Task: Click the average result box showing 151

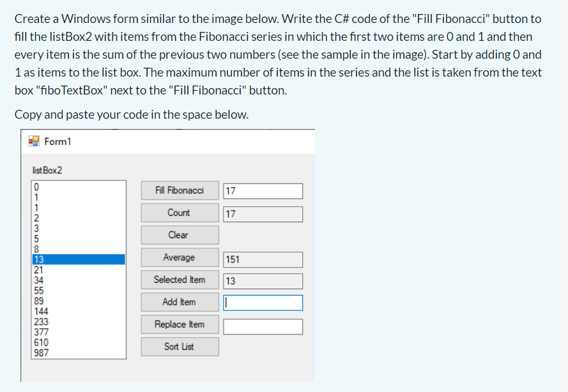Action: [x=263, y=259]
